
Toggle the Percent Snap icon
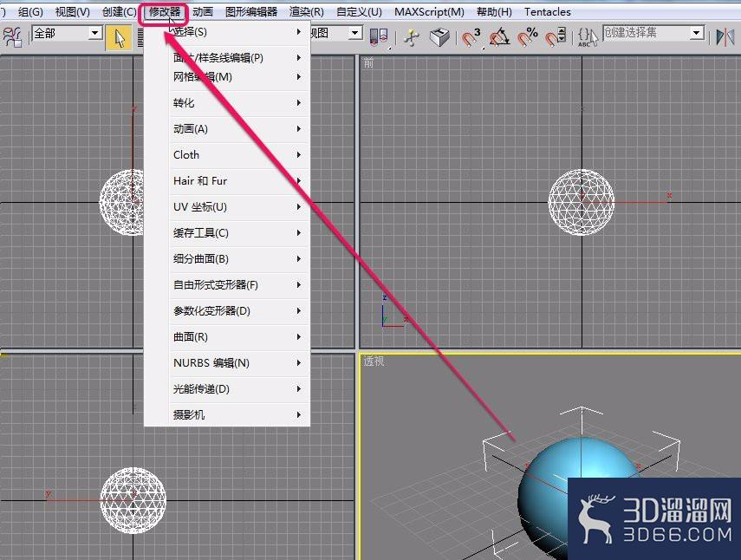coord(527,37)
